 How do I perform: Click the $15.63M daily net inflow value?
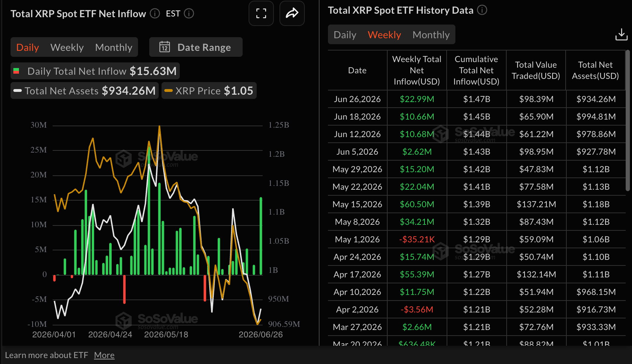click(x=153, y=71)
